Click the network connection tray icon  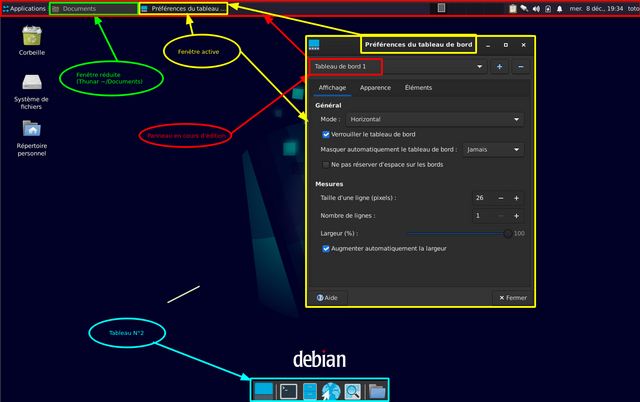pyautogui.click(x=524, y=9)
